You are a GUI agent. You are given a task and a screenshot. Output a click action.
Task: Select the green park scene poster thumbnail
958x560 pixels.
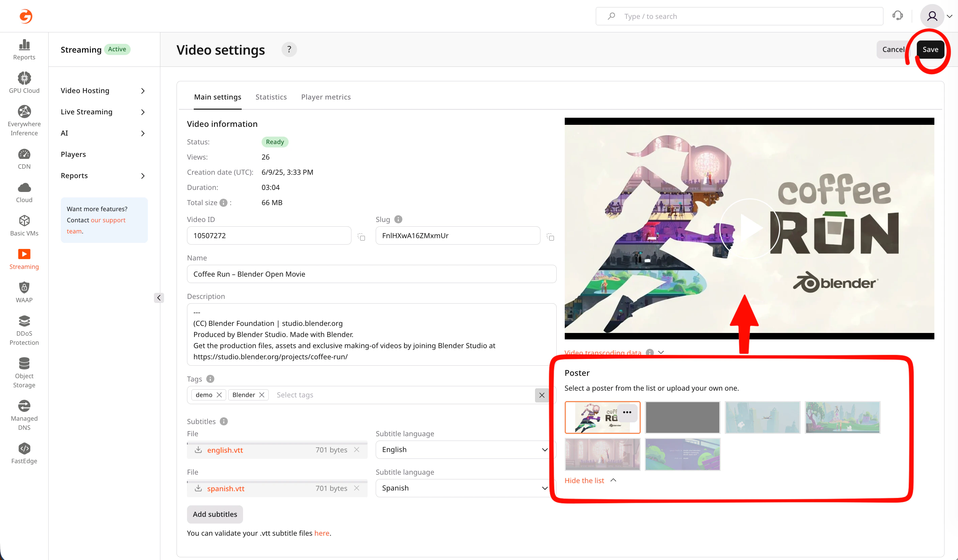842,417
